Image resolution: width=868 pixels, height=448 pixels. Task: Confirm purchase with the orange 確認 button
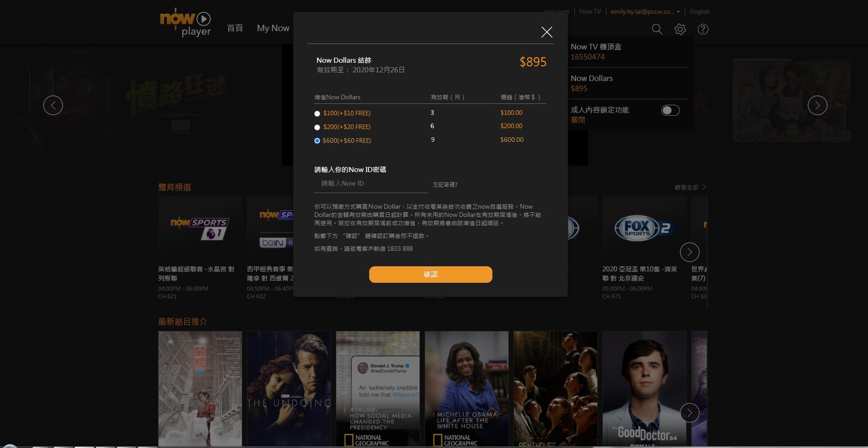tap(431, 275)
